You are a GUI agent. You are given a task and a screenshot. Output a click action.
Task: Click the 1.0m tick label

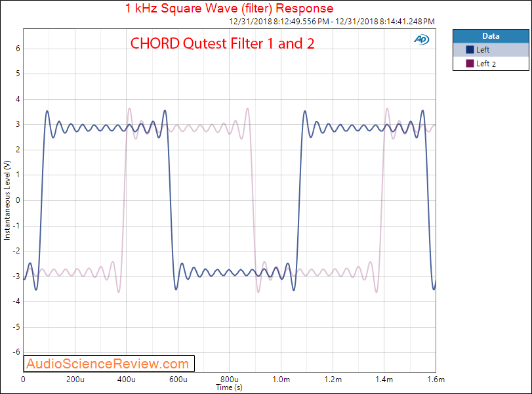pos(281,380)
